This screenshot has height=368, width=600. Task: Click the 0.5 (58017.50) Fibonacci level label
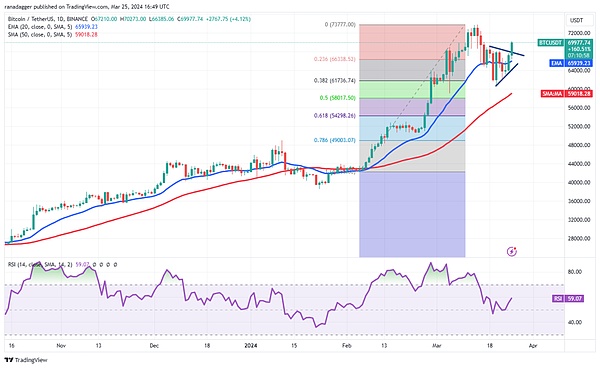pos(338,98)
